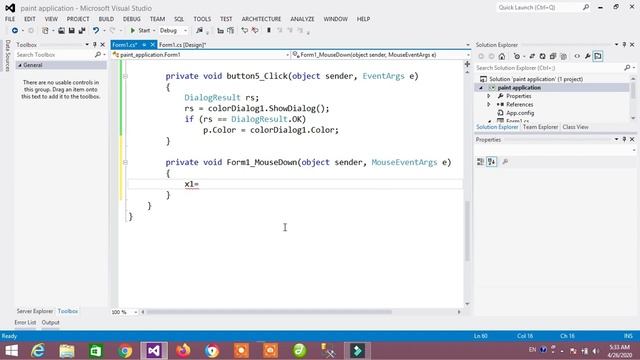640x360 pixels.
Task: Click the Open File toolbar icon
Action: point(61,31)
